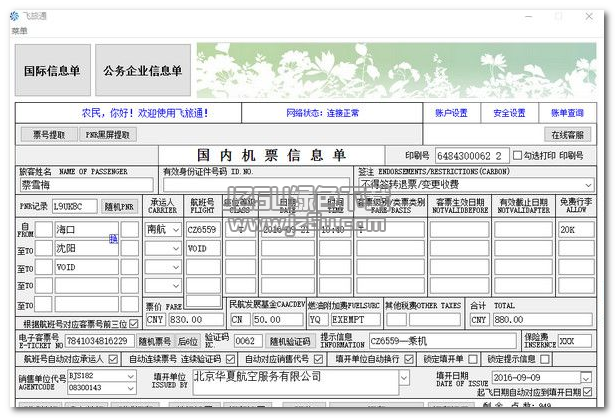Click the ID number field

(x=256, y=185)
